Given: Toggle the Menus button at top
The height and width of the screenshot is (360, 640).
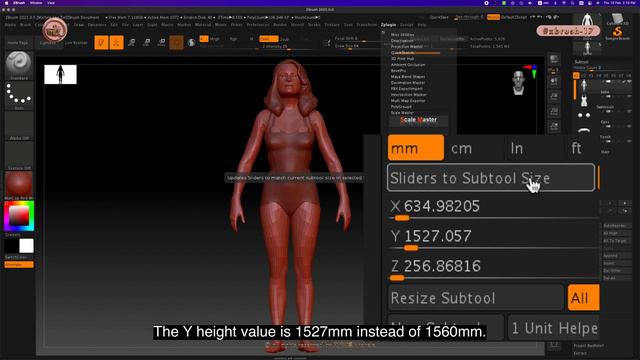Looking at the screenshot, I should (493, 17).
